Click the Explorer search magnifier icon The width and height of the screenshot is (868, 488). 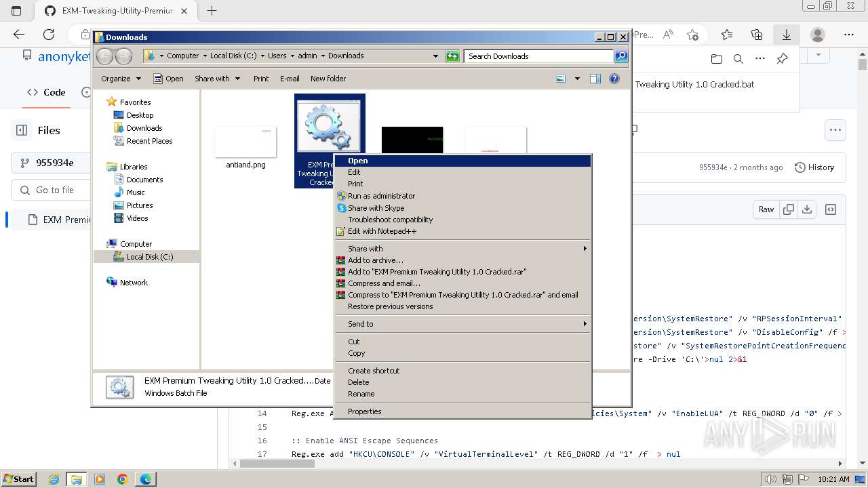click(621, 56)
